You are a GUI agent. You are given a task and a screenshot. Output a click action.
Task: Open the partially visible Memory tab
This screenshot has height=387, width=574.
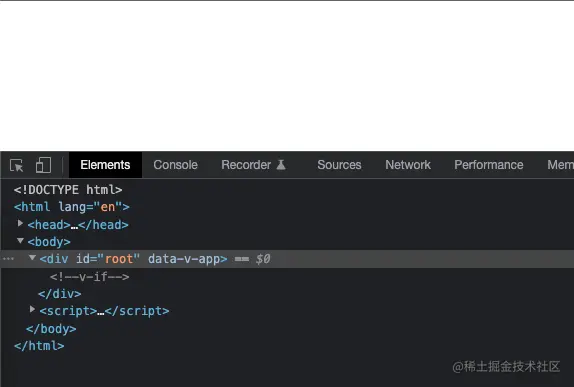click(x=560, y=165)
